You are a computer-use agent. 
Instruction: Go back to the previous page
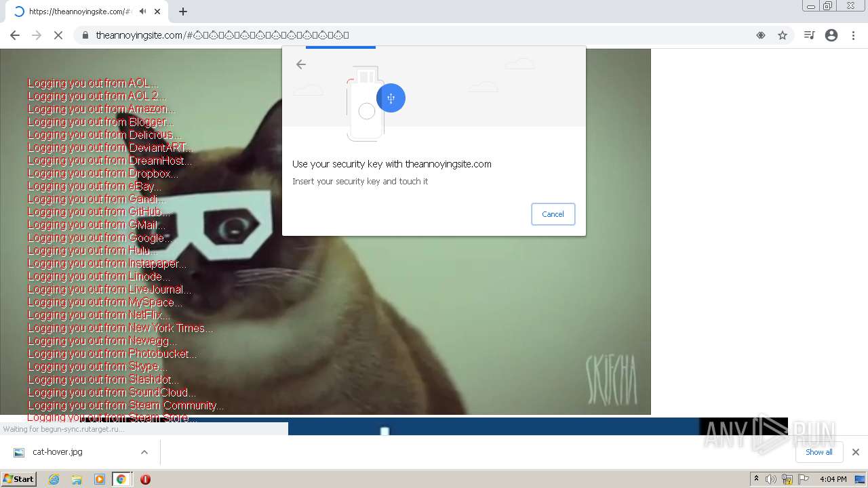[x=15, y=35]
